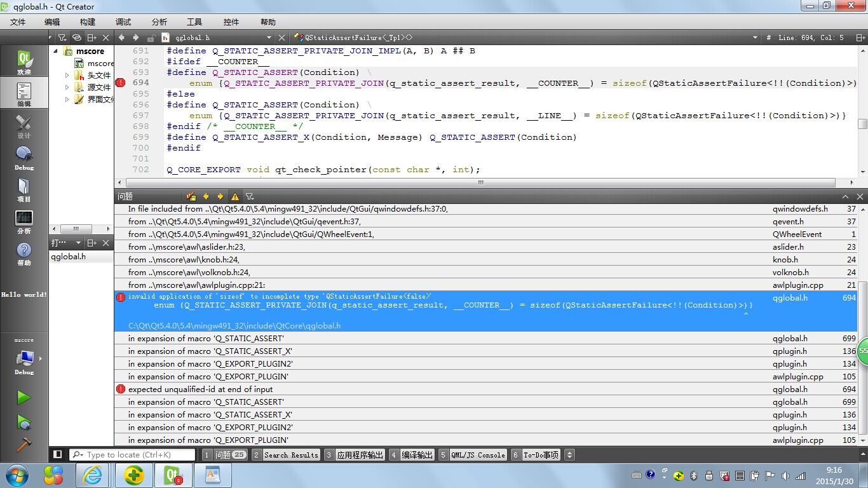Image resolution: width=868 pixels, height=488 pixels.
Task: Click the Line 694, Col 5 indicator
Action: (x=811, y=37)
